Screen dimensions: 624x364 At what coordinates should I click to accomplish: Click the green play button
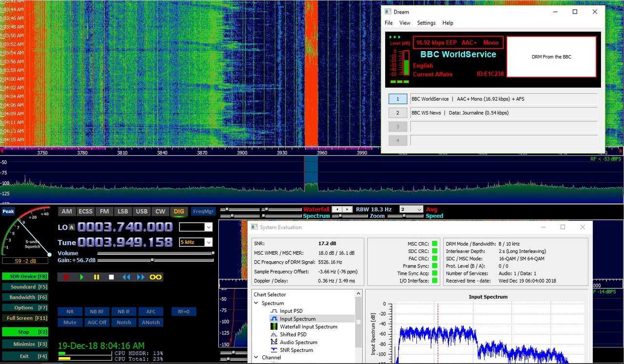pos(82,277)
